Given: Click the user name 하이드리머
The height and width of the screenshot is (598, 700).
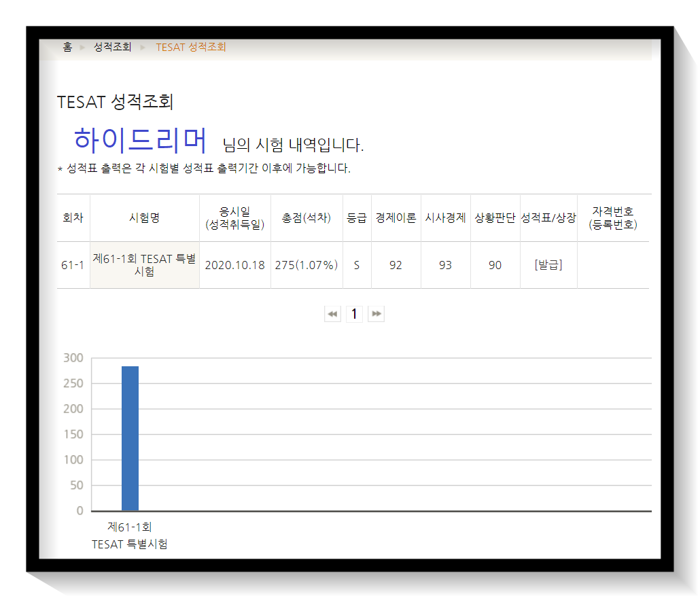Looking at the screenshot, I should coord(140,140).
